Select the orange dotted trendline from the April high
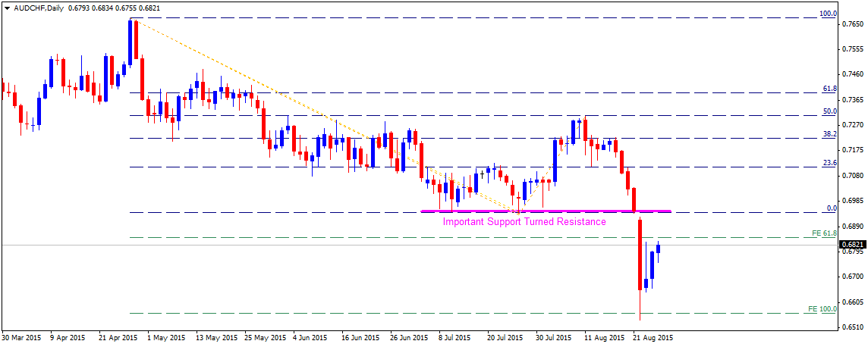 click(325, 115)
